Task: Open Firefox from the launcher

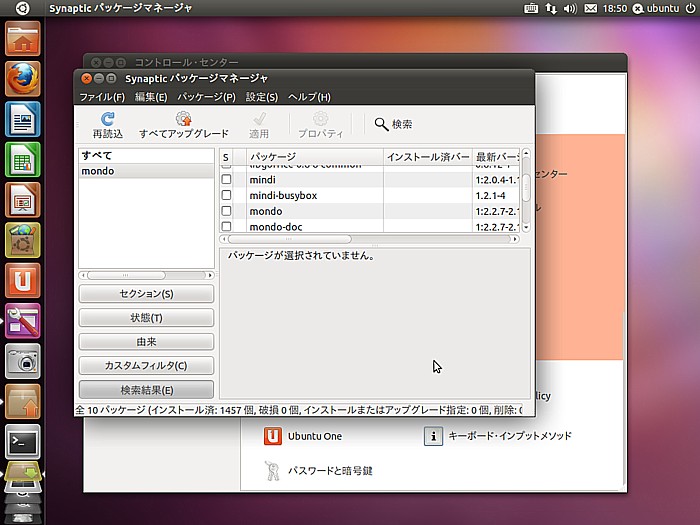Action: pyautogui.click(x=22, y=78)
